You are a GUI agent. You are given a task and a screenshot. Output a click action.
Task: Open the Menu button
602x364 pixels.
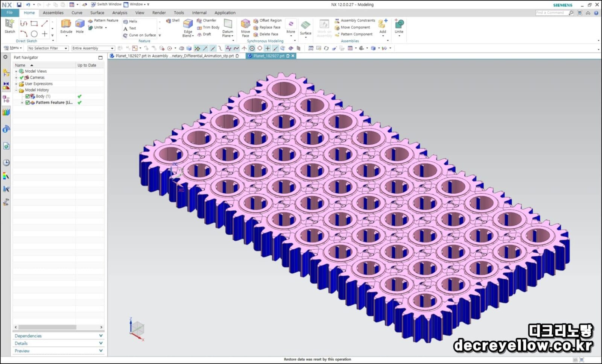click(13, 48)
